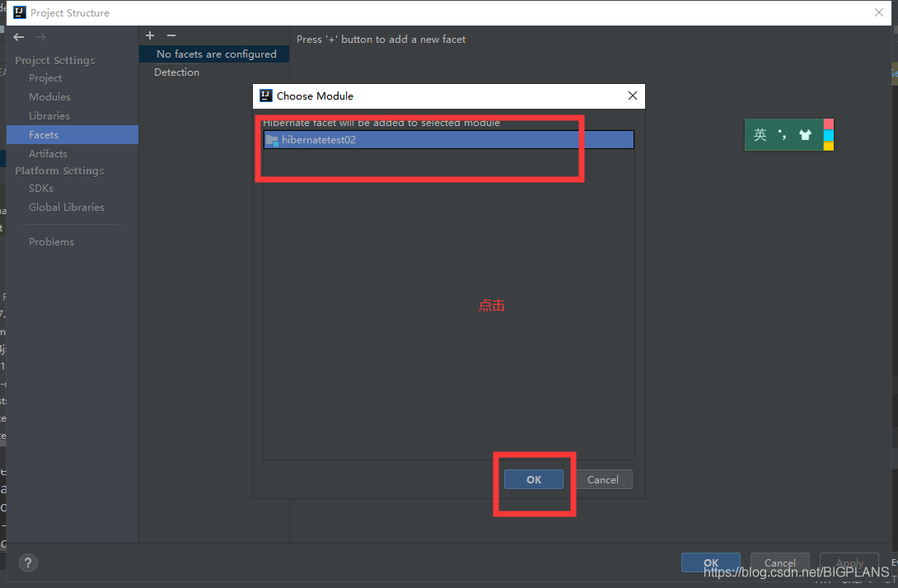Image resolution: width=898 pixels, height=588 pixels.
Task: Close the Project Structure window
Action: (879, 12)
